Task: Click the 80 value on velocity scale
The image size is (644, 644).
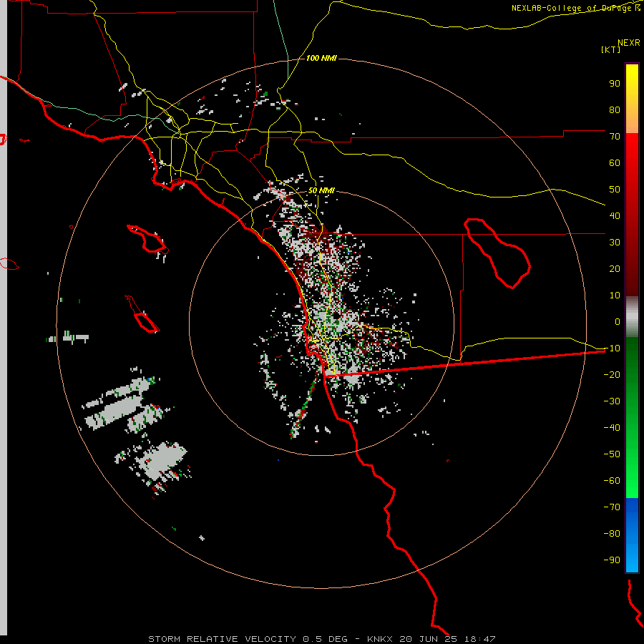Action: [615, 109]
